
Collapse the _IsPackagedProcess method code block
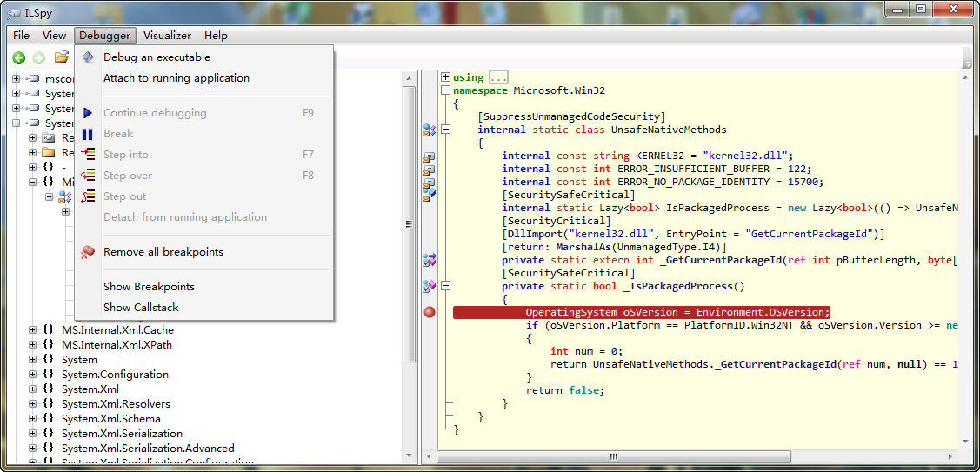point(445,286)
